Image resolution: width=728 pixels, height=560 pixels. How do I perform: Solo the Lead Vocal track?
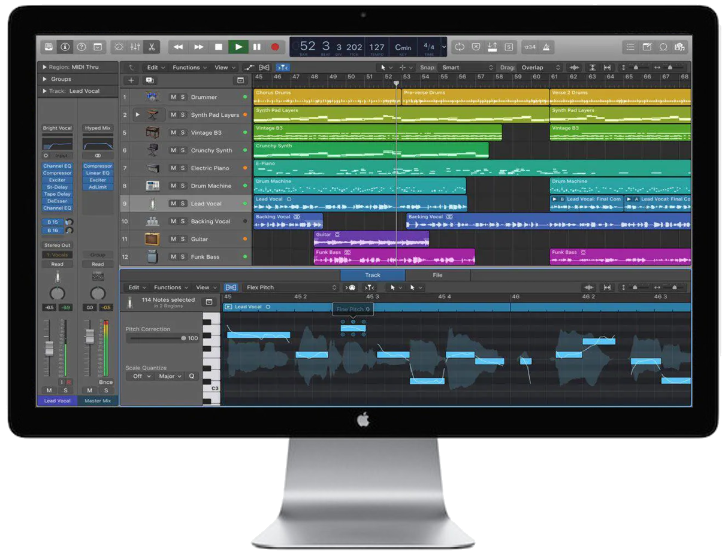point(183,204)
